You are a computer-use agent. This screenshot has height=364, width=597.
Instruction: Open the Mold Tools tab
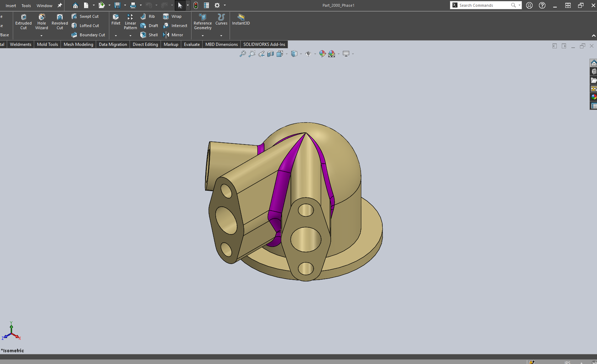(47, 44)
